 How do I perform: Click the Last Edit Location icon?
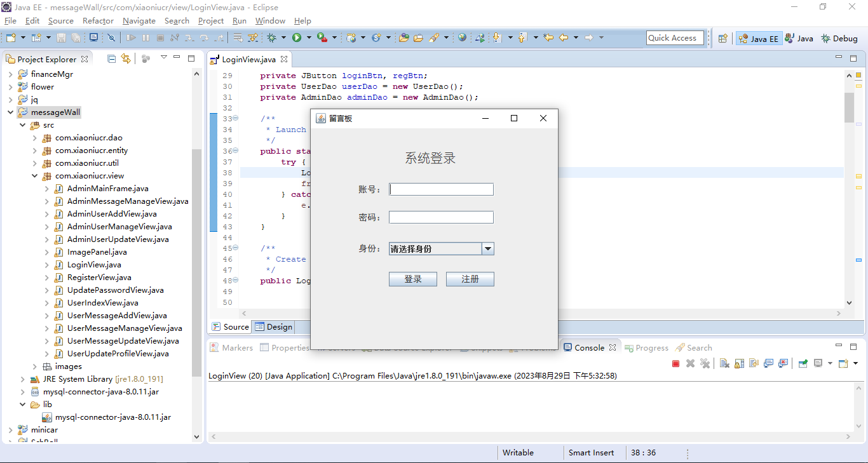548,37
